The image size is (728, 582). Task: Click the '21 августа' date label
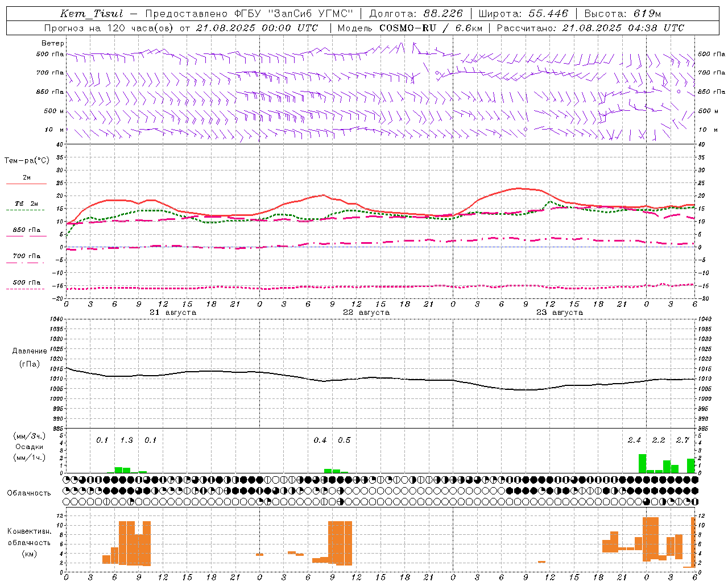[173, 313]
